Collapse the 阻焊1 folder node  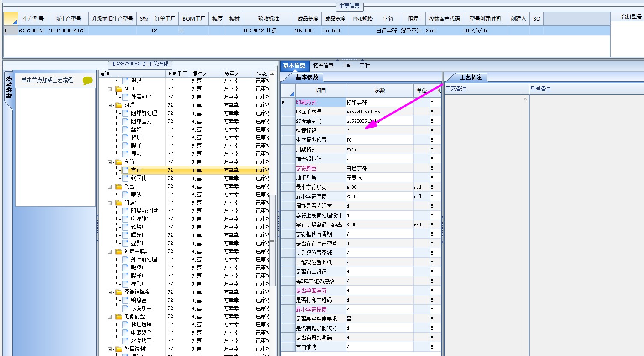pyautogui.click(x=110, y=203)
